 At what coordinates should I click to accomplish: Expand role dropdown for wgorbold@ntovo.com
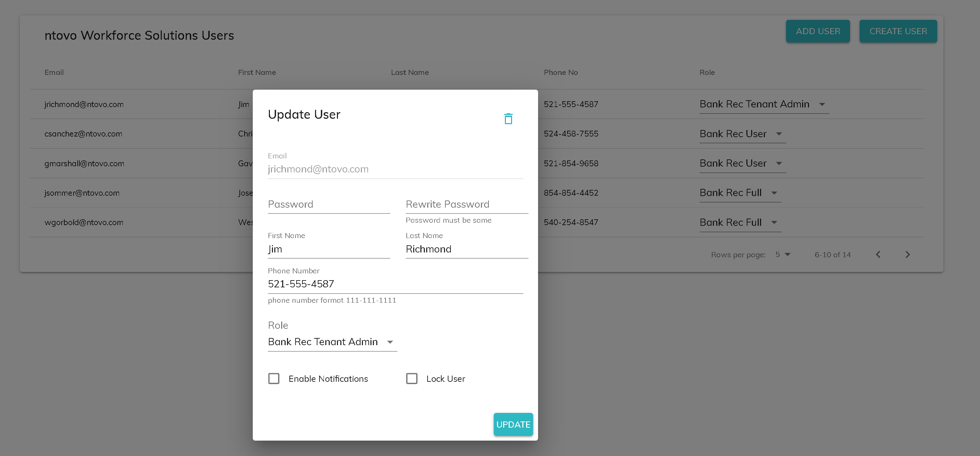pos(740,222)
